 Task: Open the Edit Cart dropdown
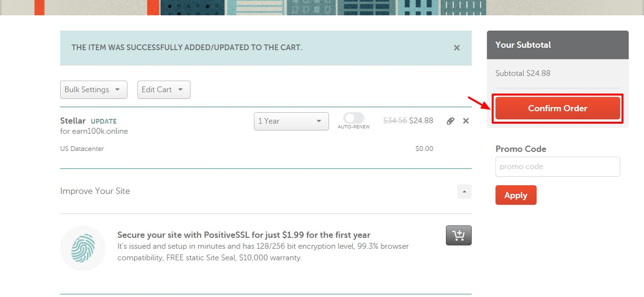coord(164,90)
